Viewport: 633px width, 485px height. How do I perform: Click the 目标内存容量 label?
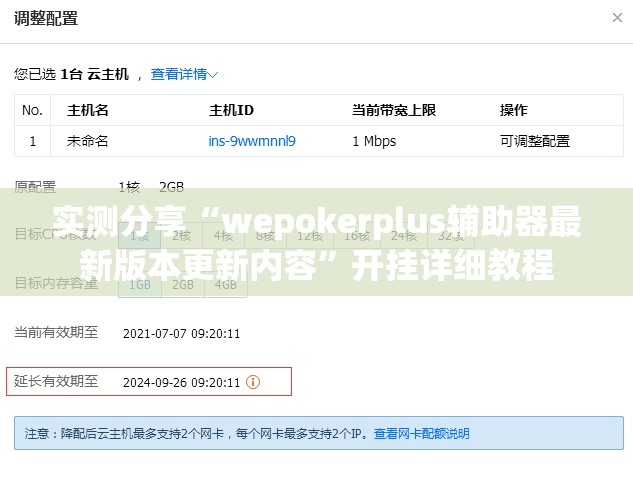pos(56,283)
